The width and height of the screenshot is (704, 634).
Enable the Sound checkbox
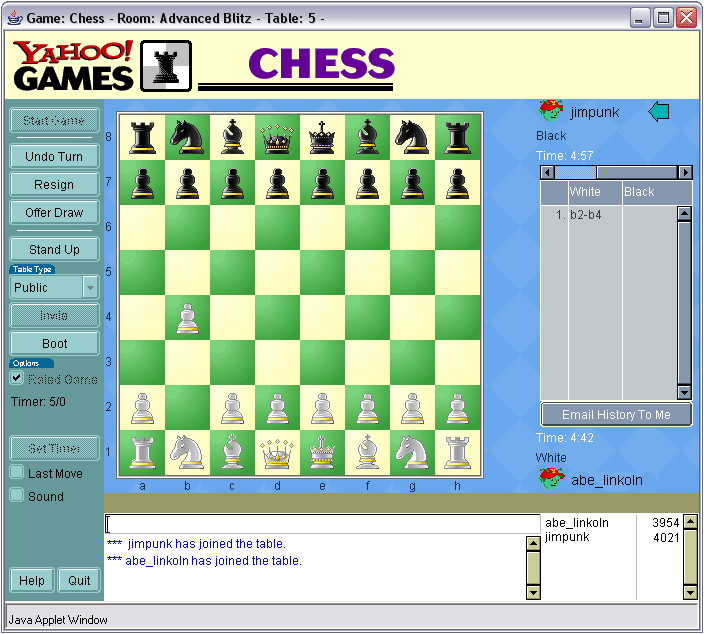tap(17, 495)
